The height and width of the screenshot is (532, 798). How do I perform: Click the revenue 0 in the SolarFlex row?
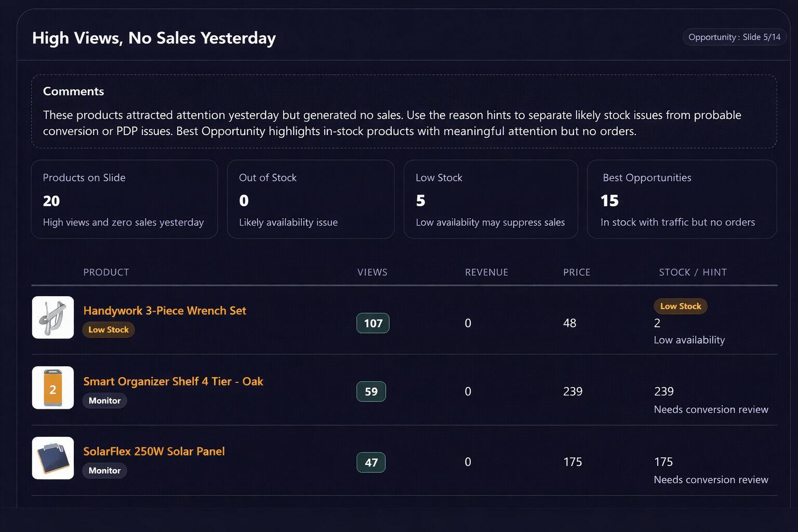[x=468, y=462]
